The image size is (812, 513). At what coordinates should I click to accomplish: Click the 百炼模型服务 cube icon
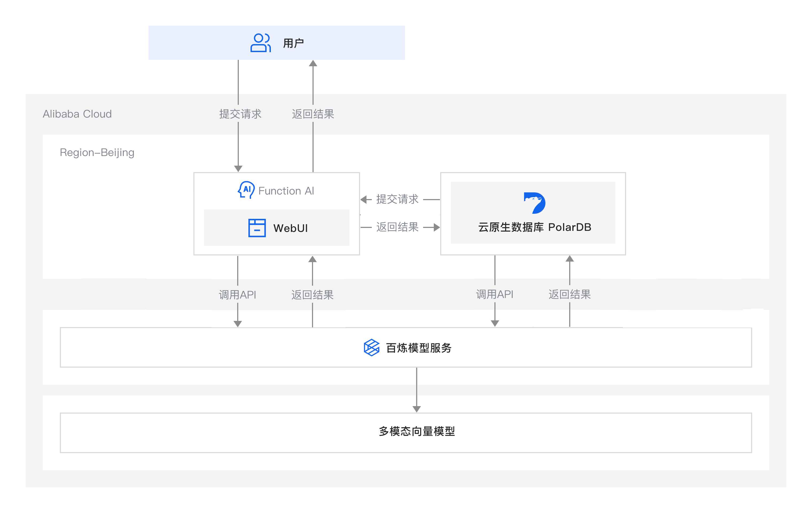[x=371, y=347]
